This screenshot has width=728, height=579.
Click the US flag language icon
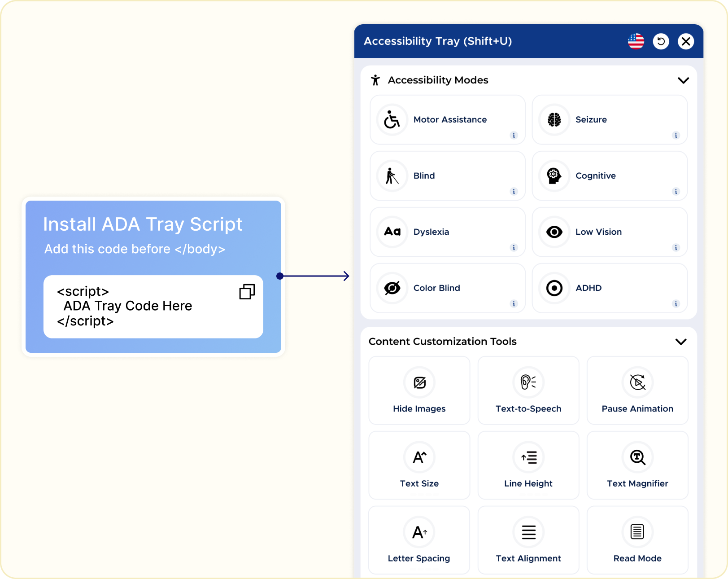click(x=636, y=41)
